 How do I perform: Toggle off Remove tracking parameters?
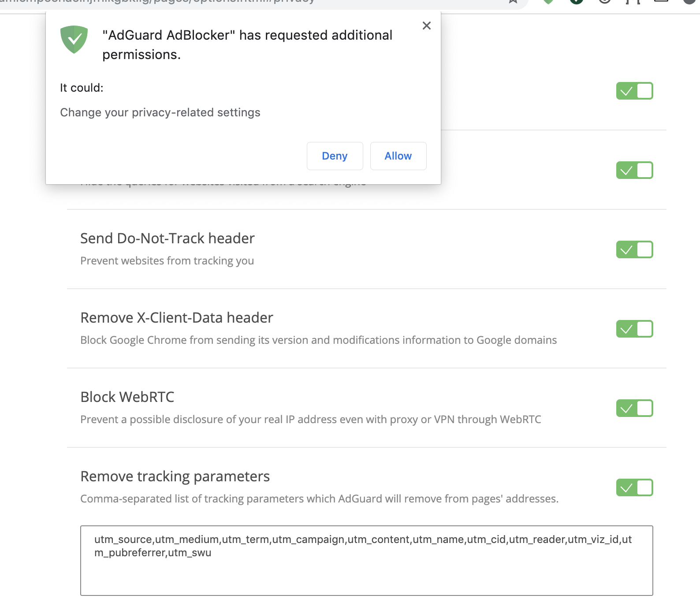pyautogui.click(x=634, y=487)
